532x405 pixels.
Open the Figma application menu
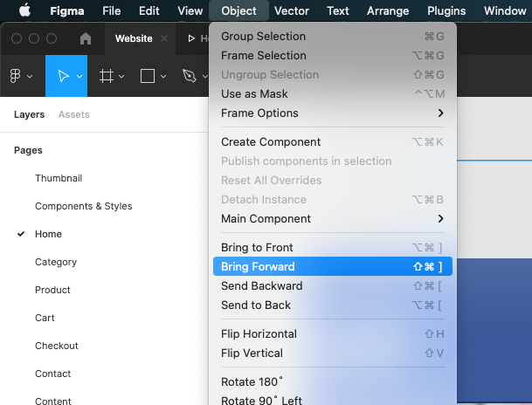(67, 10)
